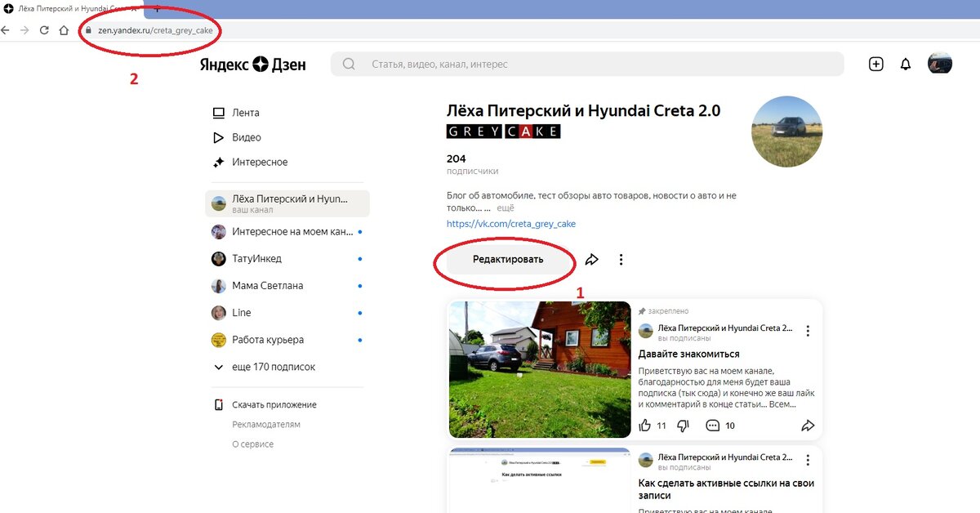
Task: Open the second post's screenshot thumbnail
Action: point(540,480)
